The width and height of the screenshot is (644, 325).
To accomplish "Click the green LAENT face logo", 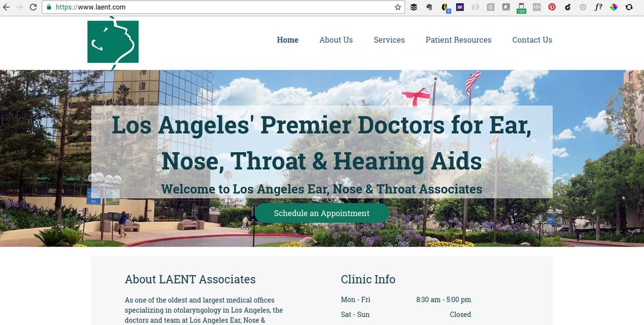I will point(113,42).
